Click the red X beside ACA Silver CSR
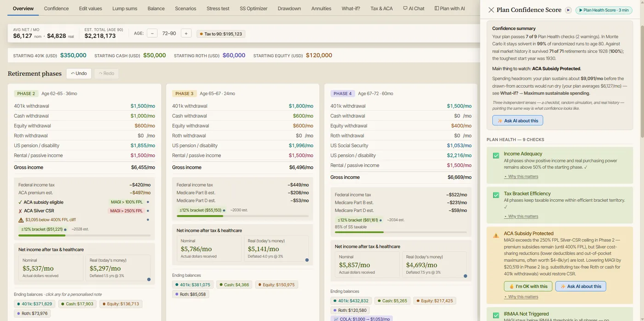 [20, 211]
